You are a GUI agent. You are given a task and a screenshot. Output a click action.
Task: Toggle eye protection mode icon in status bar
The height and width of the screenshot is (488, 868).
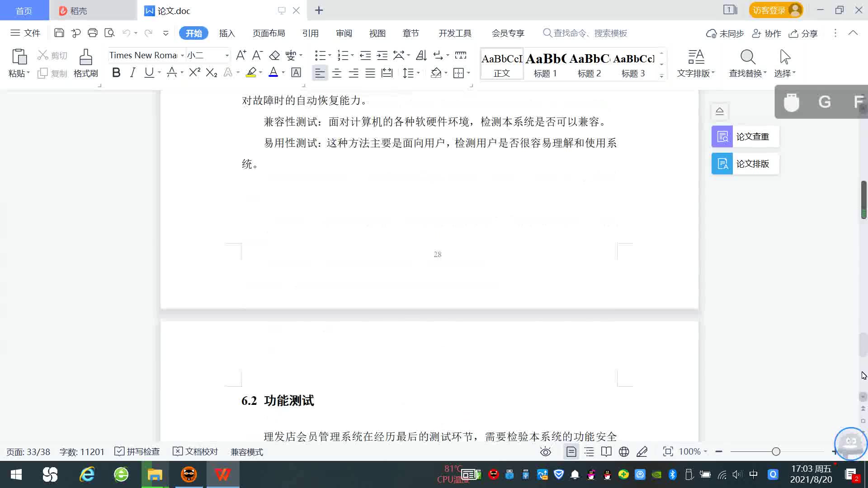[546, 452]
